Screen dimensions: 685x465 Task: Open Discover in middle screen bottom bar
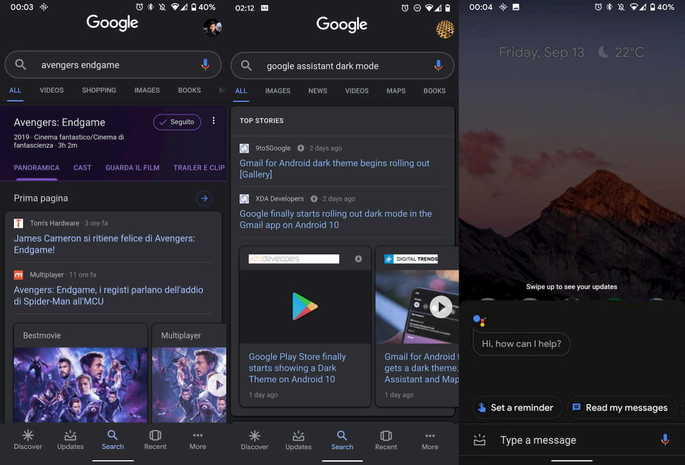pyautogui.click(x=254, y=440)
